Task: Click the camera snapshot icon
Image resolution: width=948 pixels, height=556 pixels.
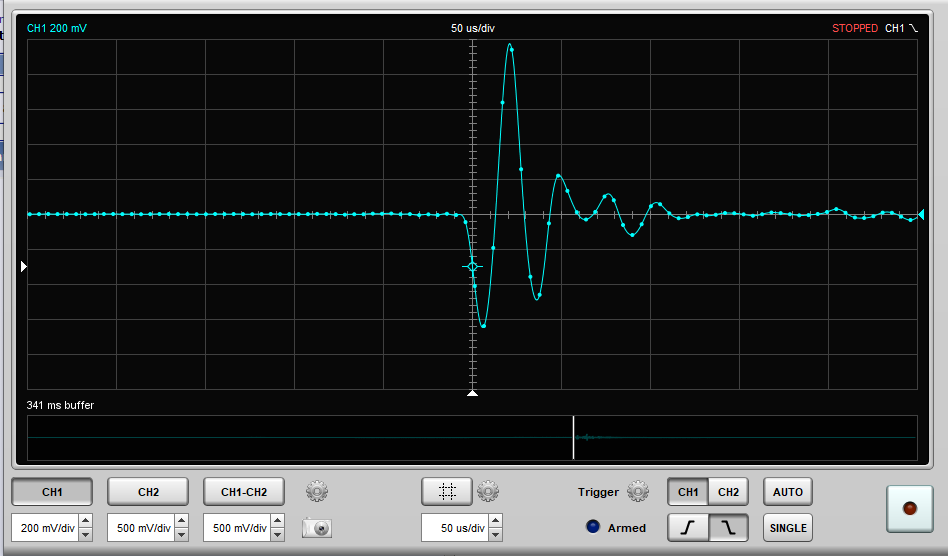Action: pos(317,528)
